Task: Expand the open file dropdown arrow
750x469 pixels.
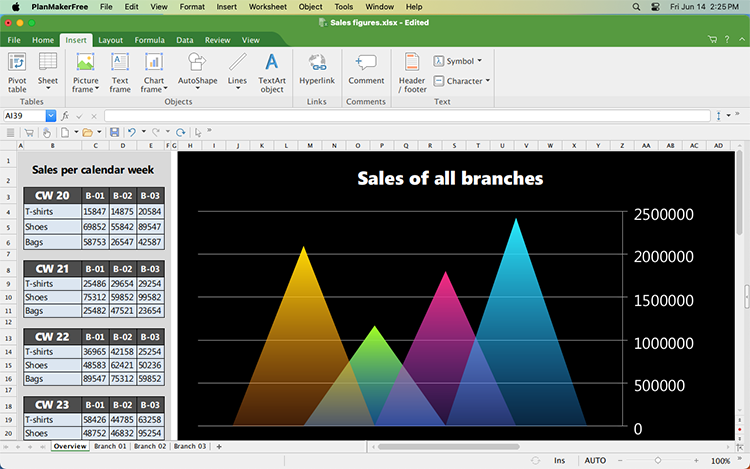Action: [99, 132]
